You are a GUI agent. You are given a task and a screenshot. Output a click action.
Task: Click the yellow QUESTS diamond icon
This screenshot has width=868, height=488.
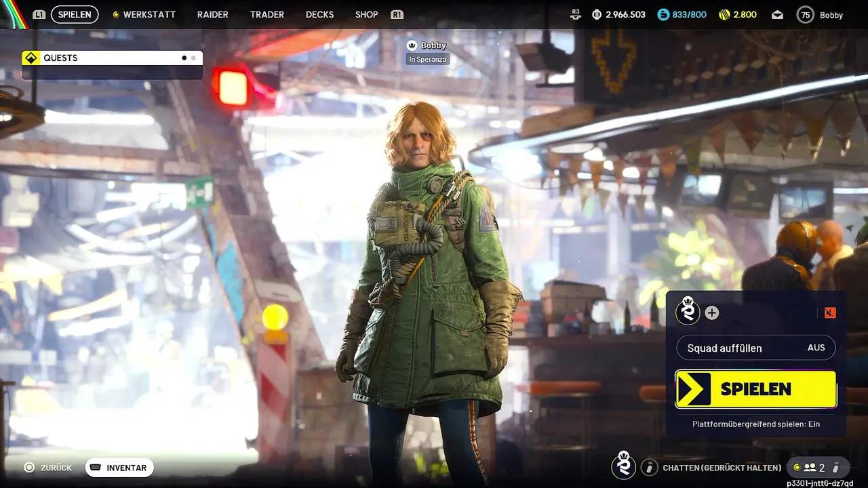[31, 58]
